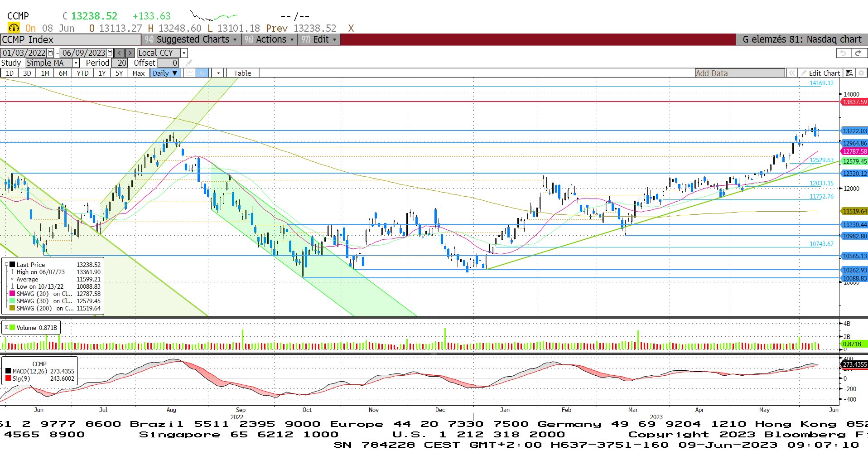Image resolution: width=868 pixels, height=470 pixels.
Task: Open the start date calendar picker icon
Action: tap(50, 53)
